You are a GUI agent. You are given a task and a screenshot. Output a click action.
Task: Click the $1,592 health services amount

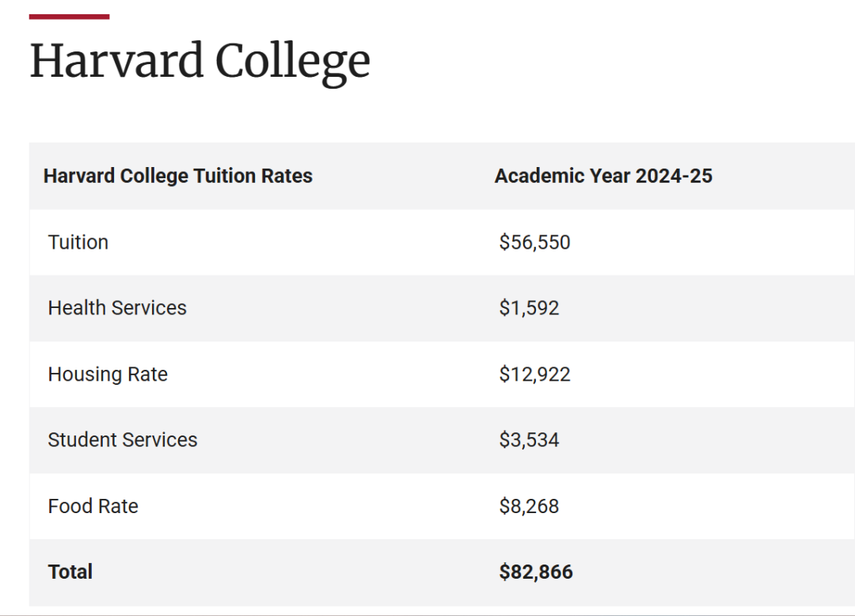(x=529, y=308)
